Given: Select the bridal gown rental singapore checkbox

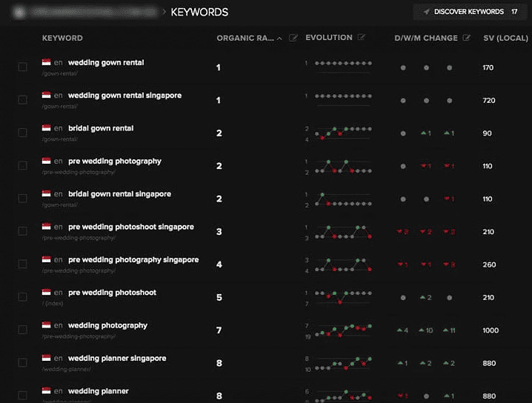Looking at the screenshot, I should point(22,199).
